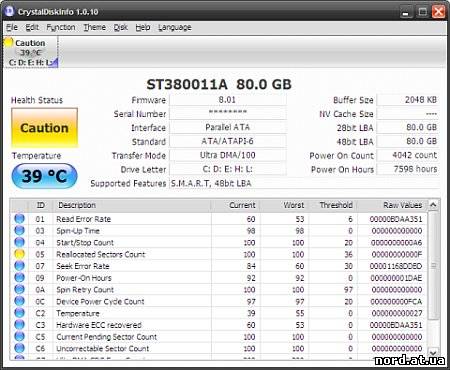Click the SMART list scrollbar thumb
Viewport: 450px width, 370px height.
433,265
